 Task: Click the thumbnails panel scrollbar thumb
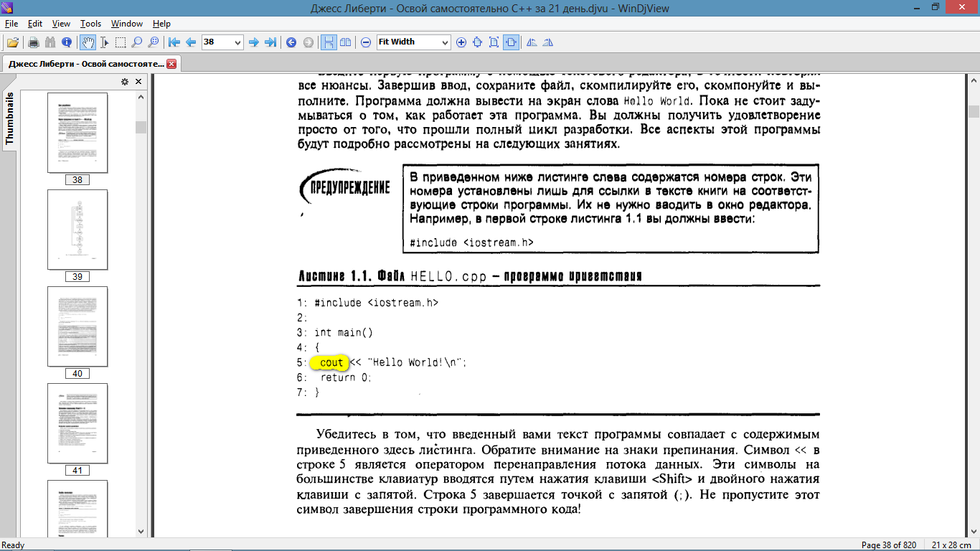coord(141,128)
